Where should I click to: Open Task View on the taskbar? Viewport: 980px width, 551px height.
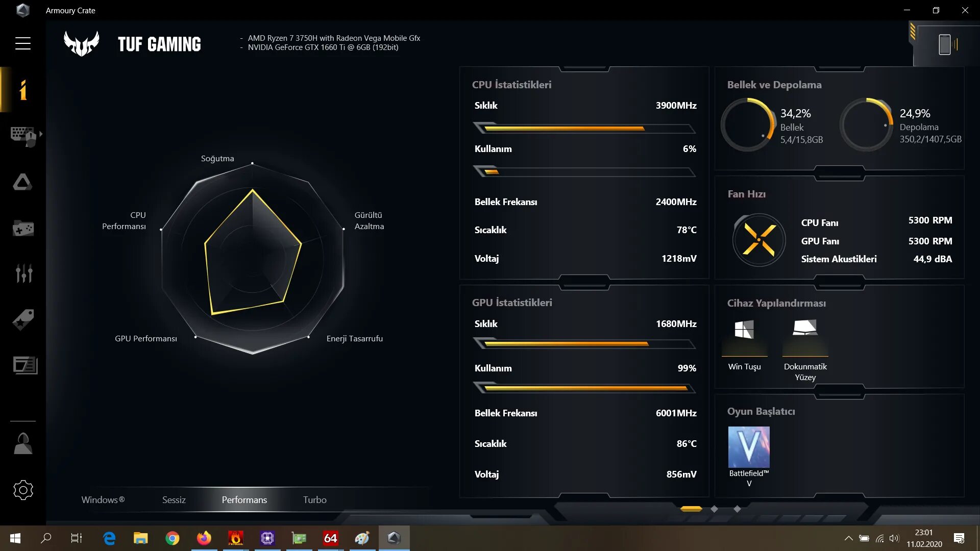click(77, 538)
